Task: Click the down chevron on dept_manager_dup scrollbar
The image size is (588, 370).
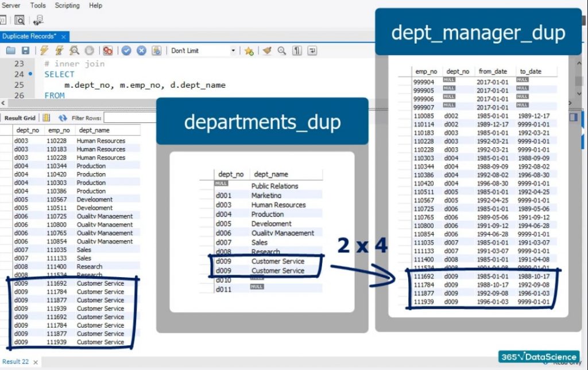Action: (x=579, y=93)
